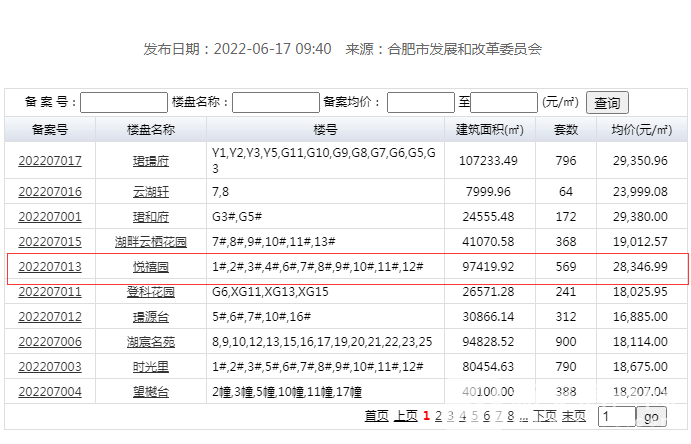The width and height of the screenshot is (691, 444).
Task: Open record number 202207006
Action: [x=50, y=342]
